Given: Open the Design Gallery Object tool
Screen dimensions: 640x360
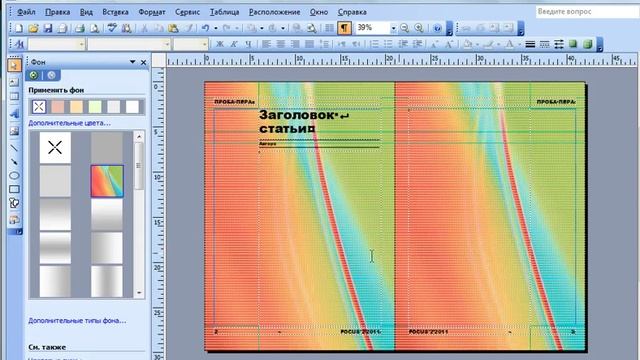Looking at the screenshot, I should point(14,220).
